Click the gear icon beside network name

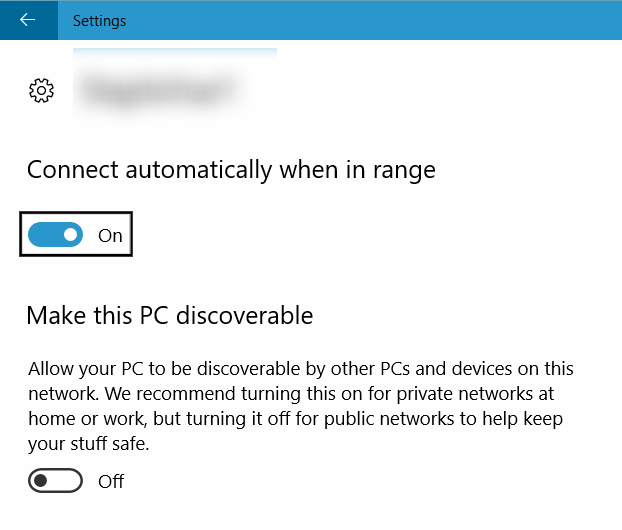click(x=41, y=90)
